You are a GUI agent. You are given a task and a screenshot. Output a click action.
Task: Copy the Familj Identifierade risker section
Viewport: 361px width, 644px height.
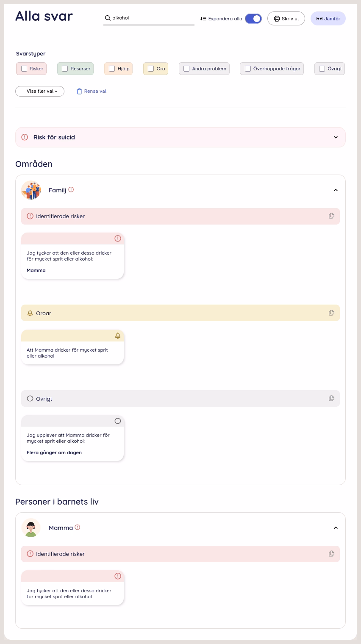(331, 216)
